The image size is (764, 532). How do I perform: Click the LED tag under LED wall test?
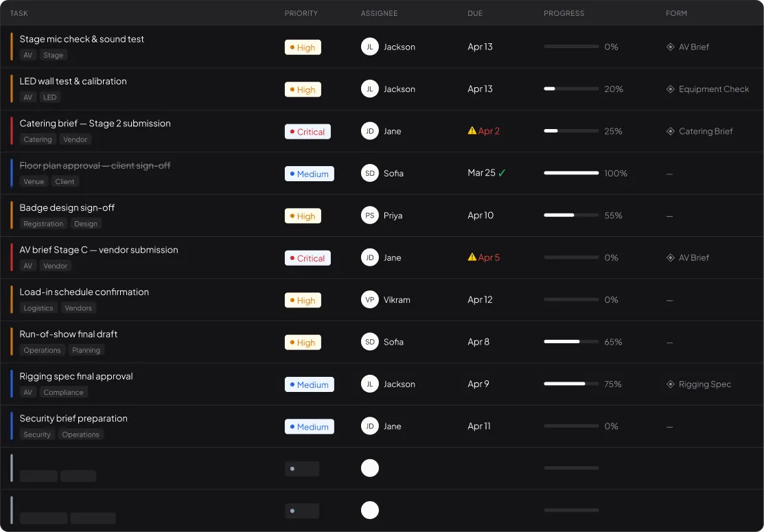click(49, 97)
